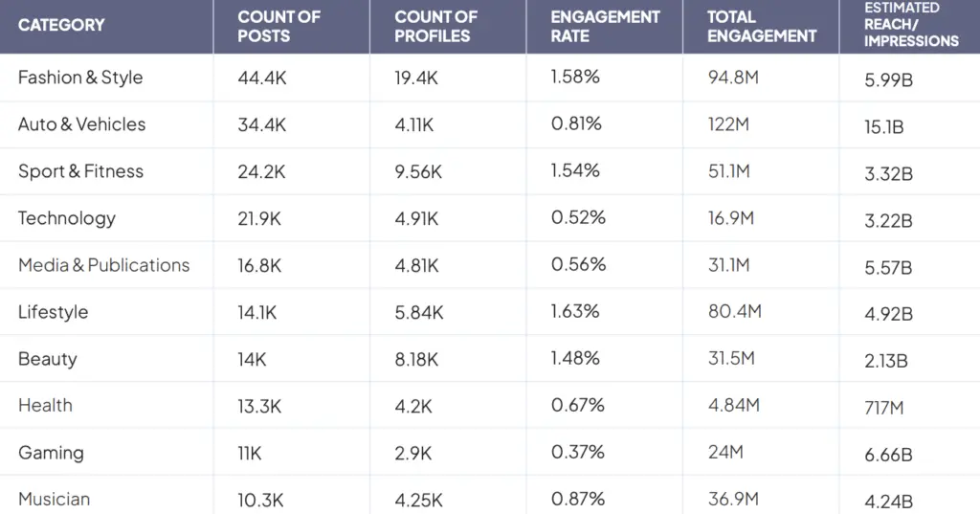Select the Lifestyle category cell
The height and width of the screenshot is (514, 980).
tap(54, 312)
